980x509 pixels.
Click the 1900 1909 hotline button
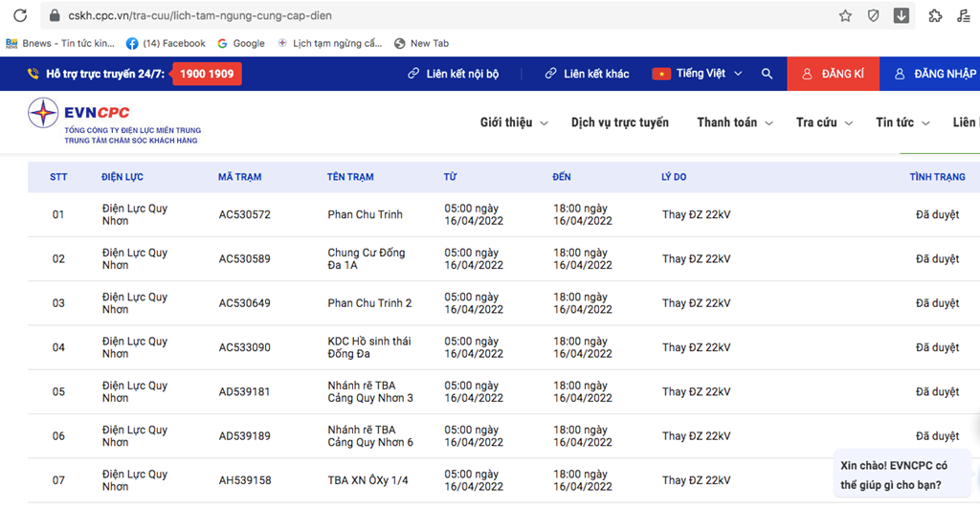tap(207, 74)
